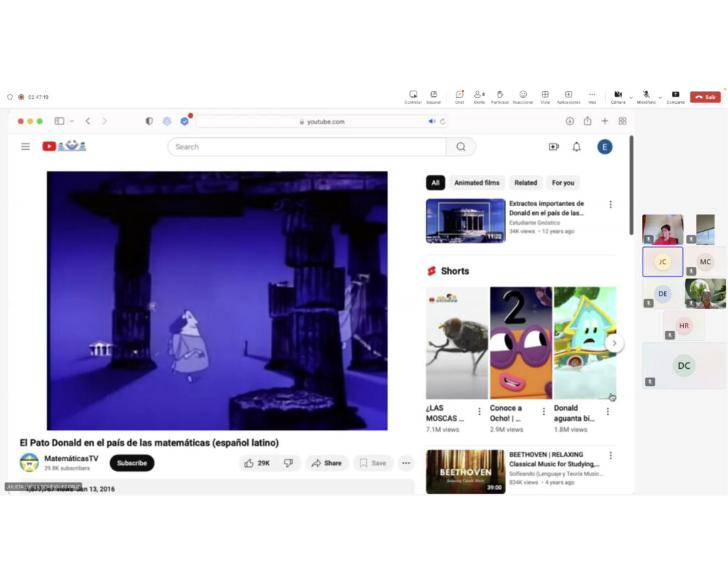Pop out shared content with Separar
The image size is (728, 582).
(x=434, y=97)
